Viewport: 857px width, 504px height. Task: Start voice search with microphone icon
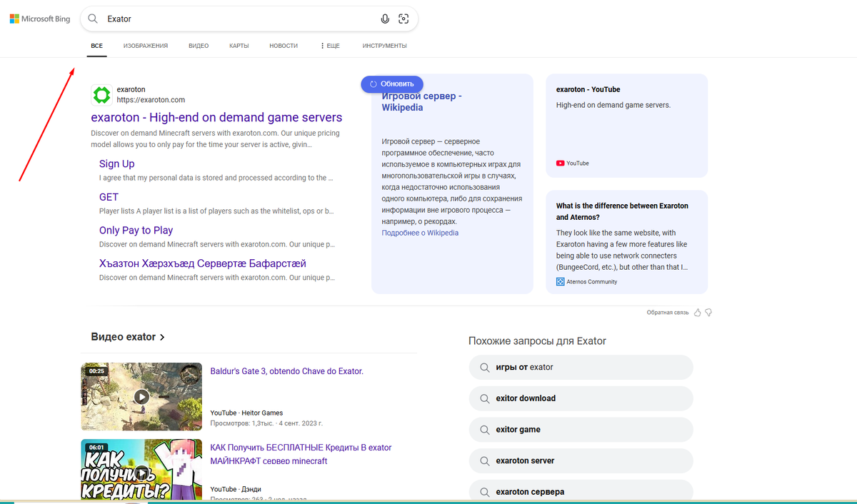click(x=385, y=19)
